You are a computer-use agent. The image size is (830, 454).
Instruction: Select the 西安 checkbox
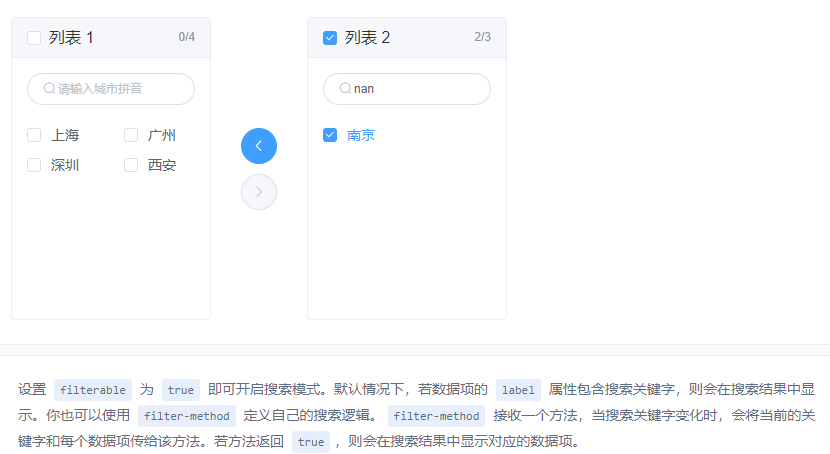click(131, 165)
